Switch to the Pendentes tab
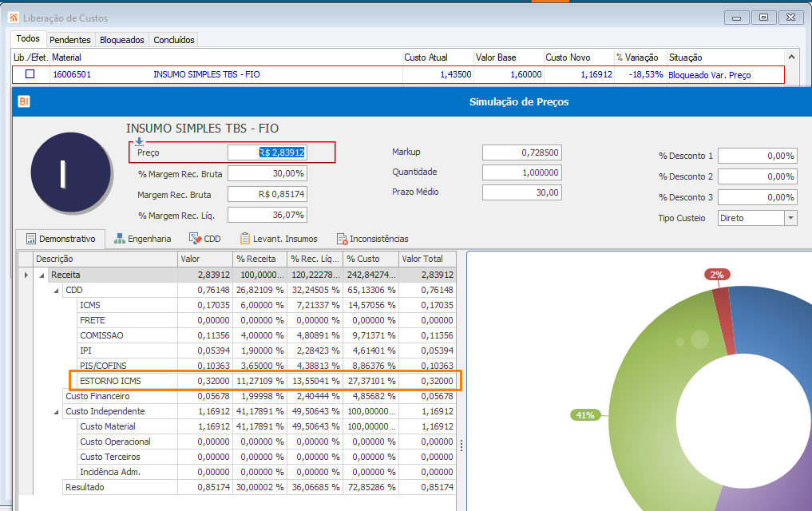812x511 pixels. [x=70, y=40]
